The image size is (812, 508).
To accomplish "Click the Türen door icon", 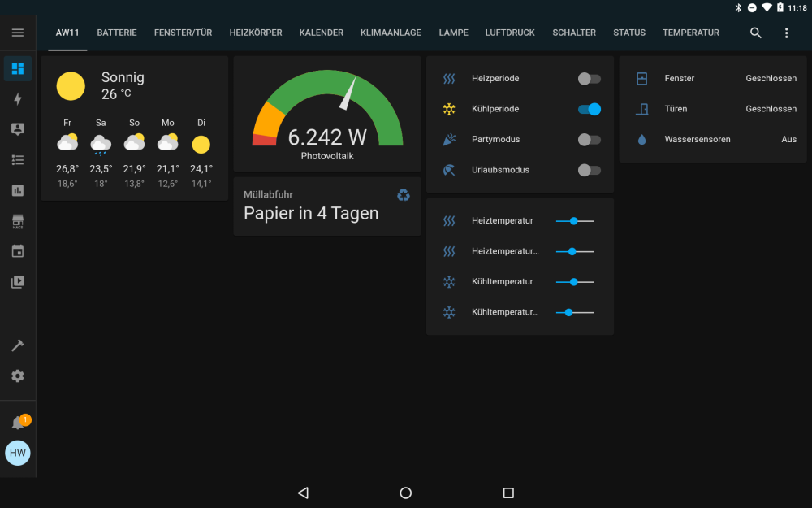I will coord(641,109).
